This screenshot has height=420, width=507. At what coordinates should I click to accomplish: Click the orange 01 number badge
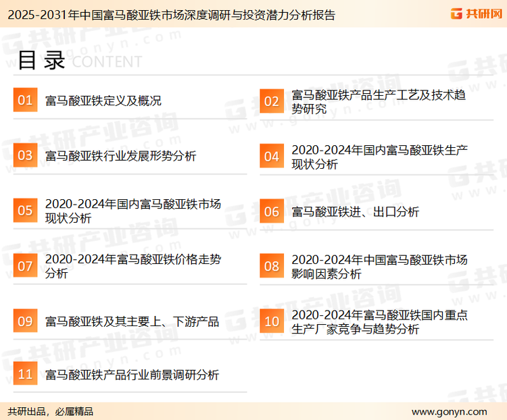pos(25,100)
